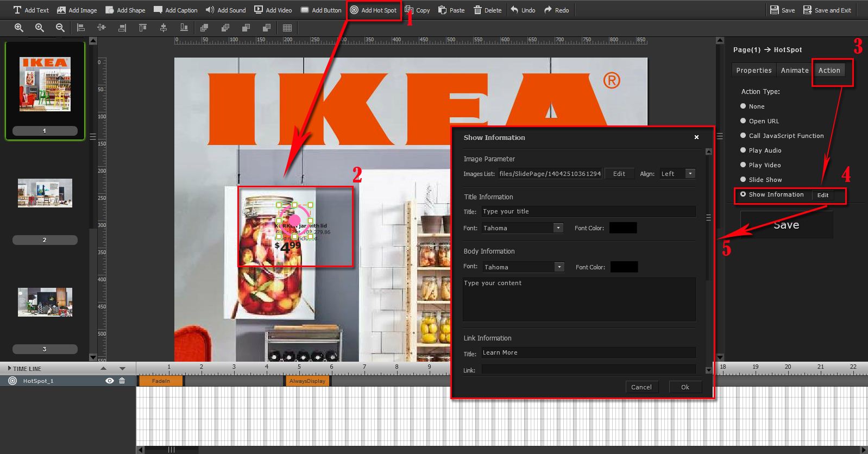Viewport: 868px width, 454px height.
Task: Collapse timeline with up arrow
Action: click(x=103, y=368)
